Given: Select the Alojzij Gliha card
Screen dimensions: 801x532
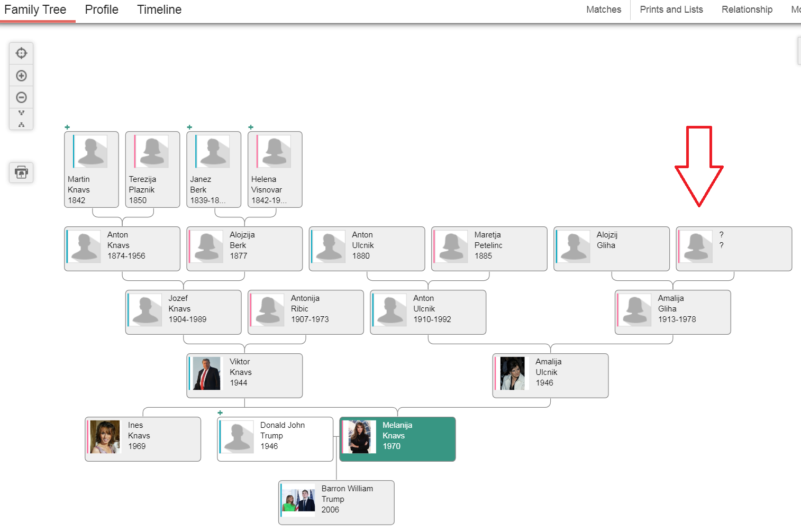Looking at the screenshot, I should tap(612, 249).
